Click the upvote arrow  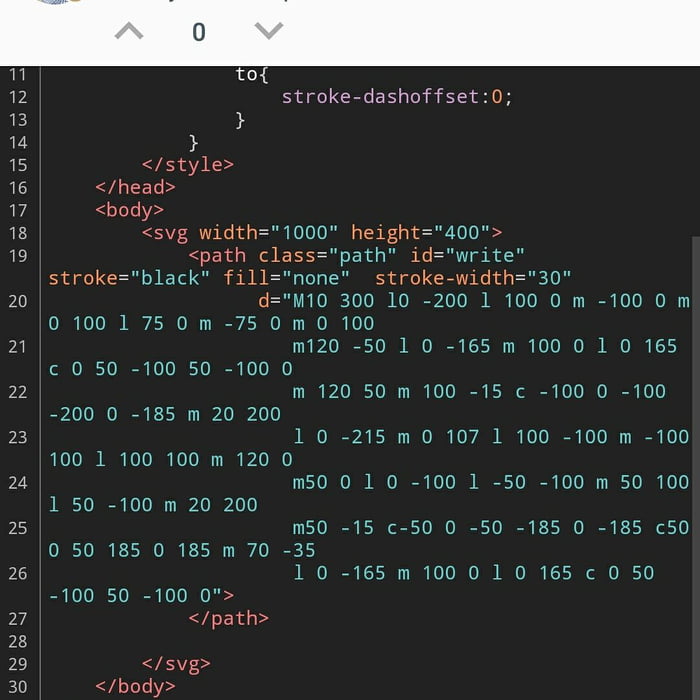129,32
